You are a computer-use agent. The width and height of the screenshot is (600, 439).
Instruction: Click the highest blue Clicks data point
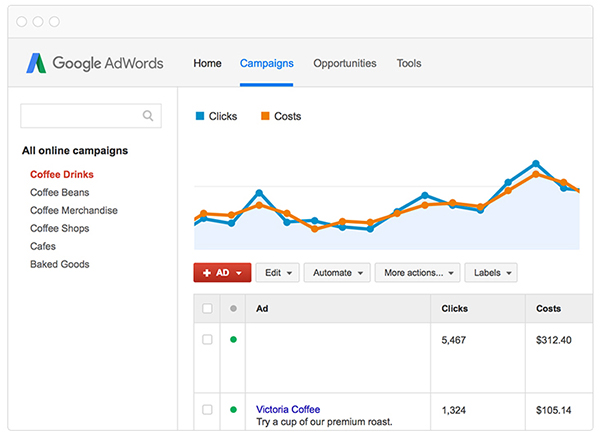tap(536, 164)
